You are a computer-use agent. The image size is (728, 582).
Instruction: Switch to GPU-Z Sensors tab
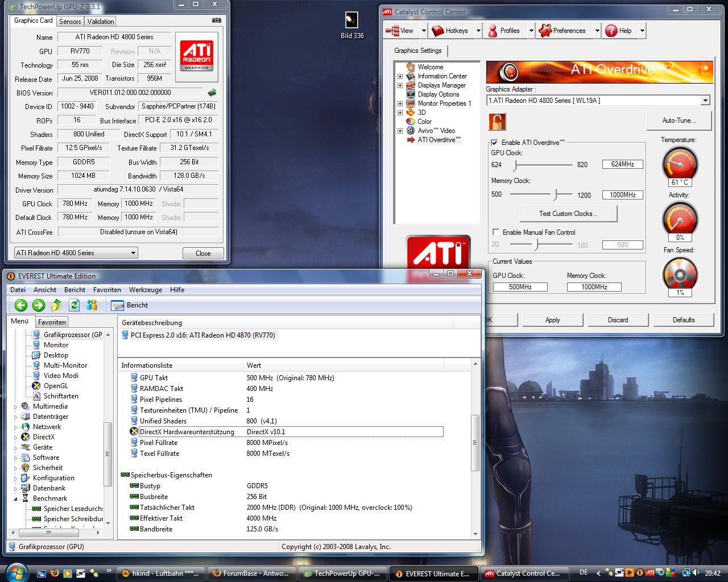click(70, 22)
